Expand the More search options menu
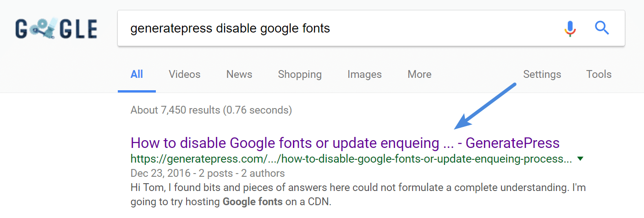Screen dimensions: 644x218 point(419,74)
